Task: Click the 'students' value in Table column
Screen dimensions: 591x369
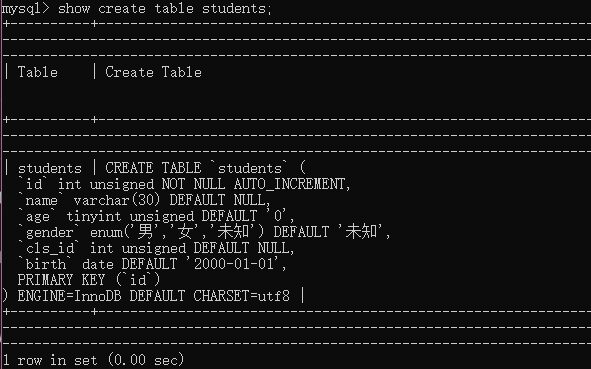Action: (x=49, y=168)
